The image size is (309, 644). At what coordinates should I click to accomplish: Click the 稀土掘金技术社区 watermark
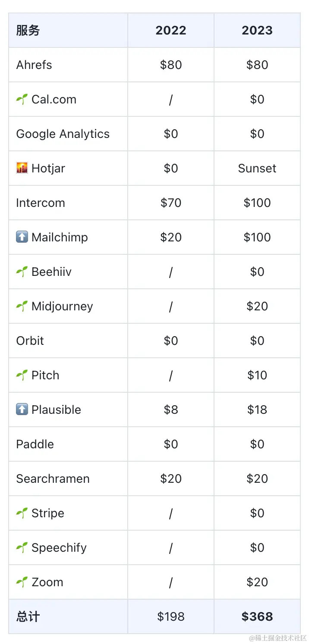pos(277,638)
